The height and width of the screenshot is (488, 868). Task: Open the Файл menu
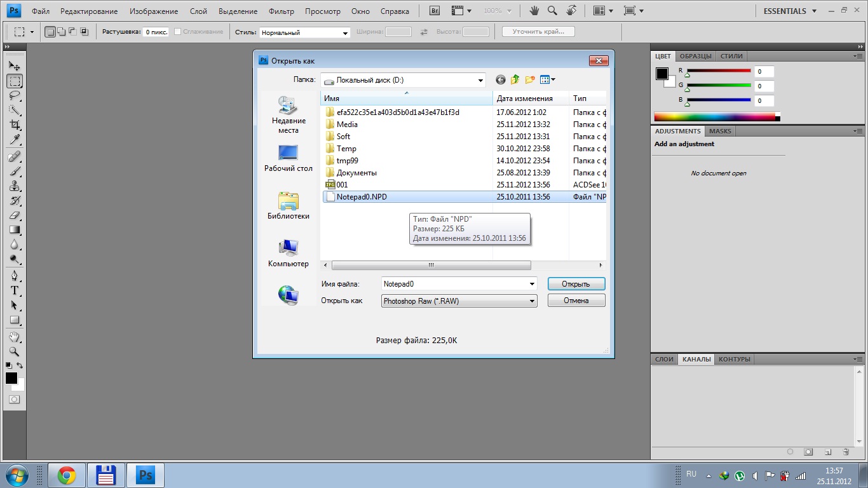point(41,11)
